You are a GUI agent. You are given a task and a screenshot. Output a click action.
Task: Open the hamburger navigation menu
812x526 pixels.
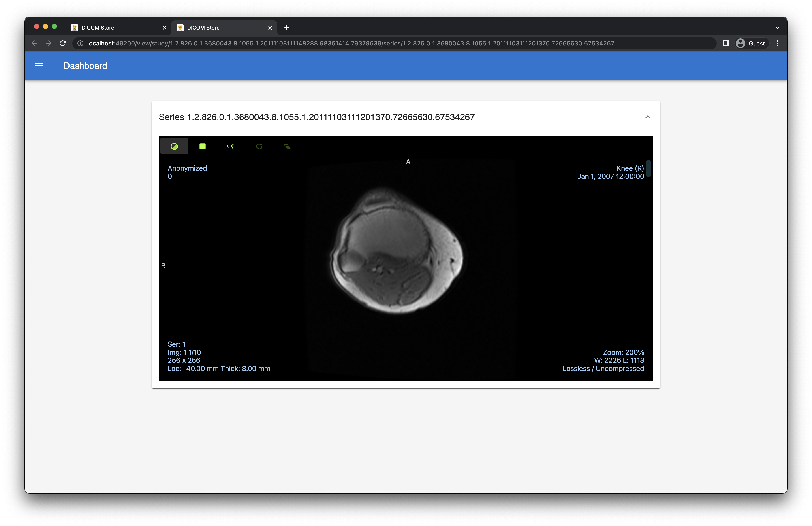[x=39, y=66]
